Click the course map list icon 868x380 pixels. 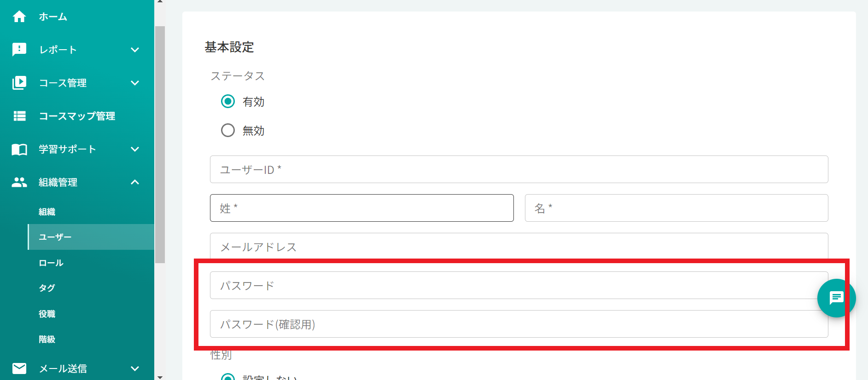coord(19,116)
